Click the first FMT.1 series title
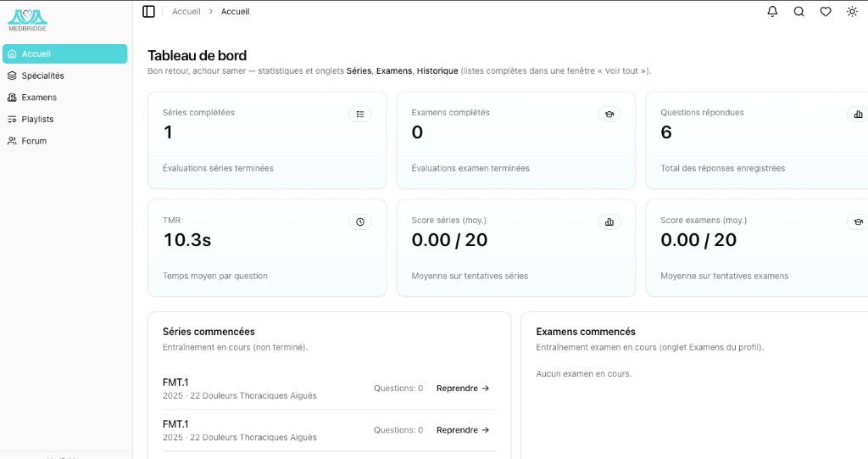The image size is (868, 459). (175, 382)
